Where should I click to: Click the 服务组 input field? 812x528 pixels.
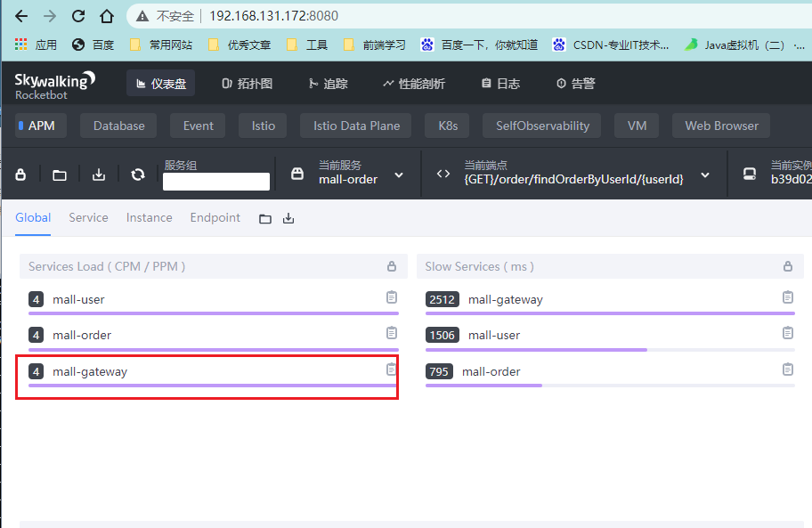pyautogui.click(x=216, y=182)
